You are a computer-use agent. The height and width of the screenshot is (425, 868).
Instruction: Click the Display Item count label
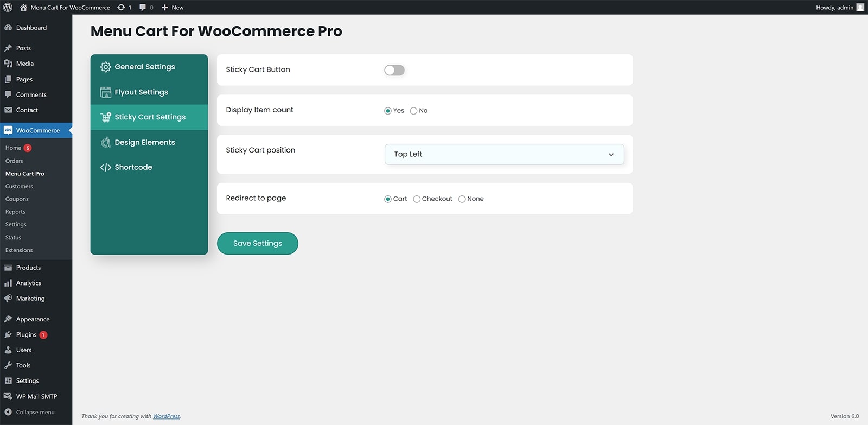(x=259, y=110)
